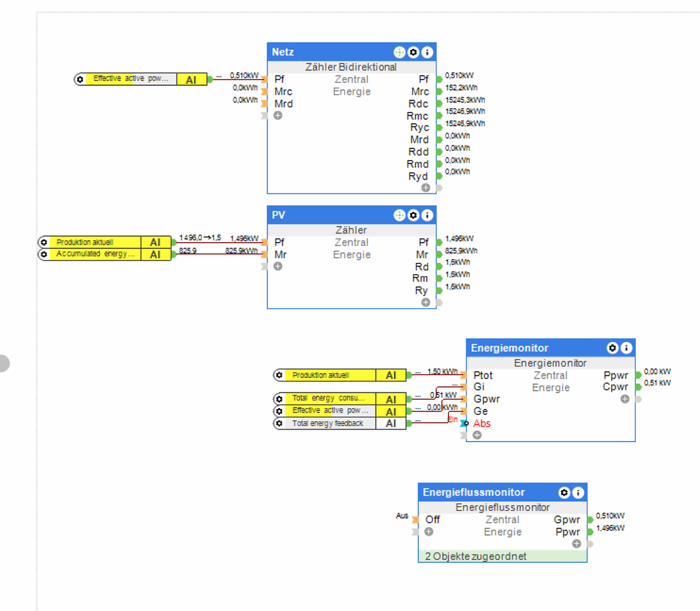
Task: Click the 'Aus' value at the Off input
Action: click(402, 516)
